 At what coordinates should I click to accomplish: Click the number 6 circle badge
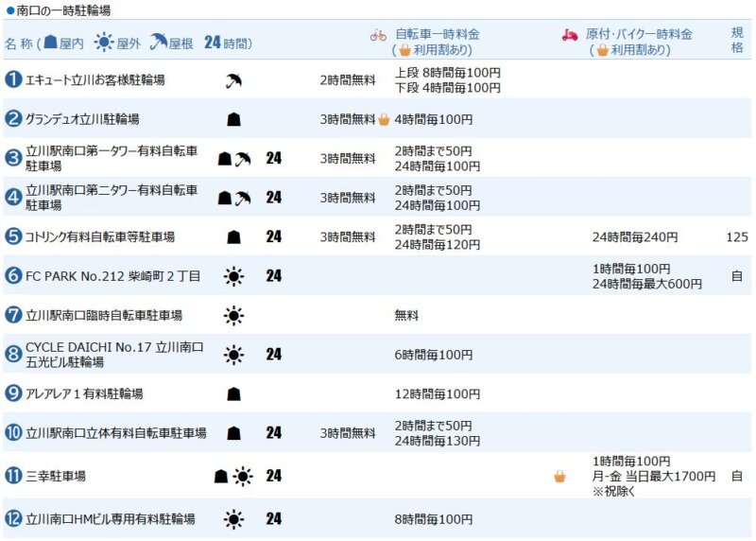click(13, 275)
